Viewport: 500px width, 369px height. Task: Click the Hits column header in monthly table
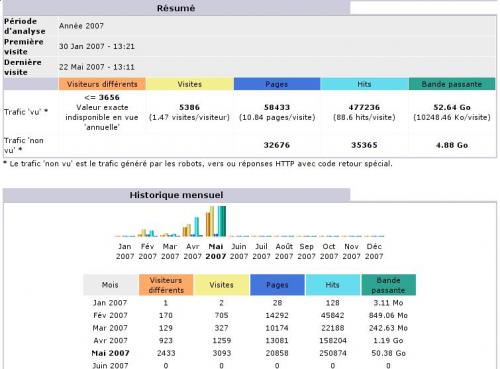click(333, 285)
